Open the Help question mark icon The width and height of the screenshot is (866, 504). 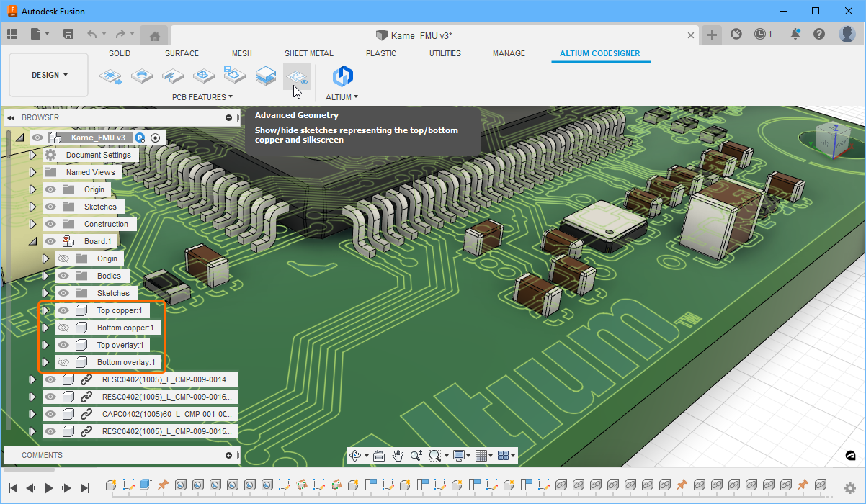[x=819, y=34]
